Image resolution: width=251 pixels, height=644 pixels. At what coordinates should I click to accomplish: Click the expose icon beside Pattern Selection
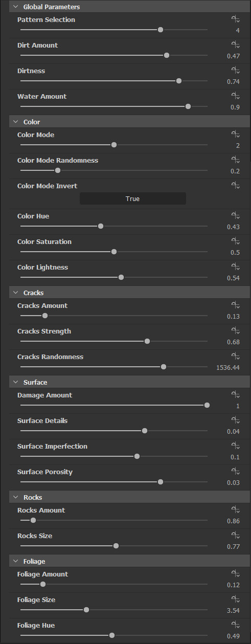pos(236,19)
